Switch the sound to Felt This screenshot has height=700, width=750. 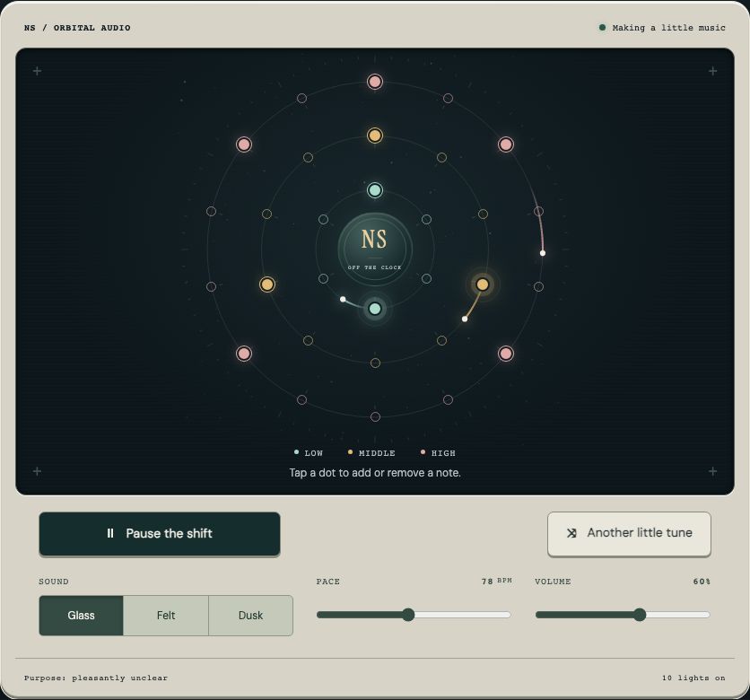[166, 616]
